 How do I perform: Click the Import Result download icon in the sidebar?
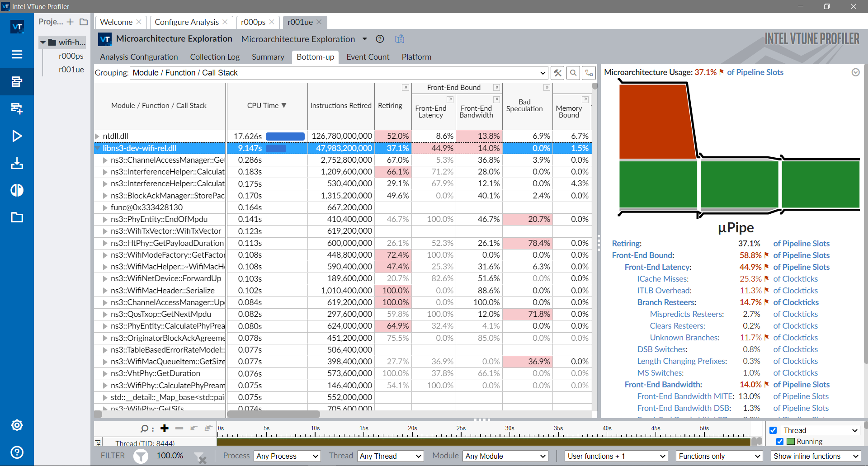(x=17, y=163)
